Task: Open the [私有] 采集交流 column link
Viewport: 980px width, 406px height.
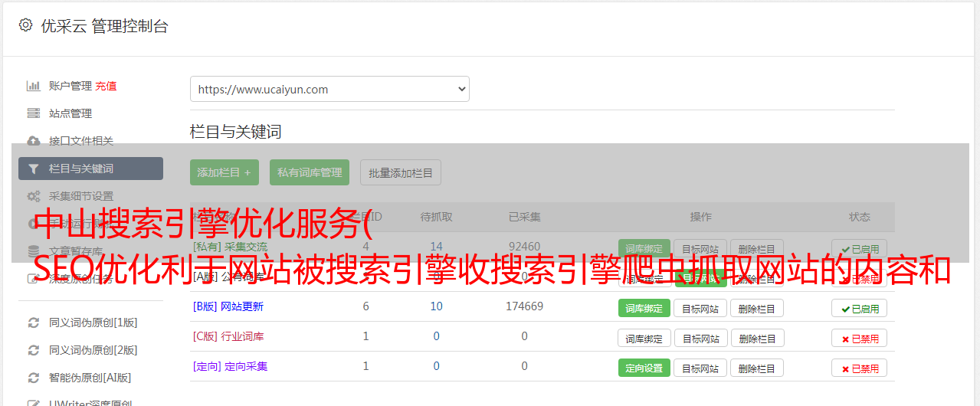Action: 231,247
